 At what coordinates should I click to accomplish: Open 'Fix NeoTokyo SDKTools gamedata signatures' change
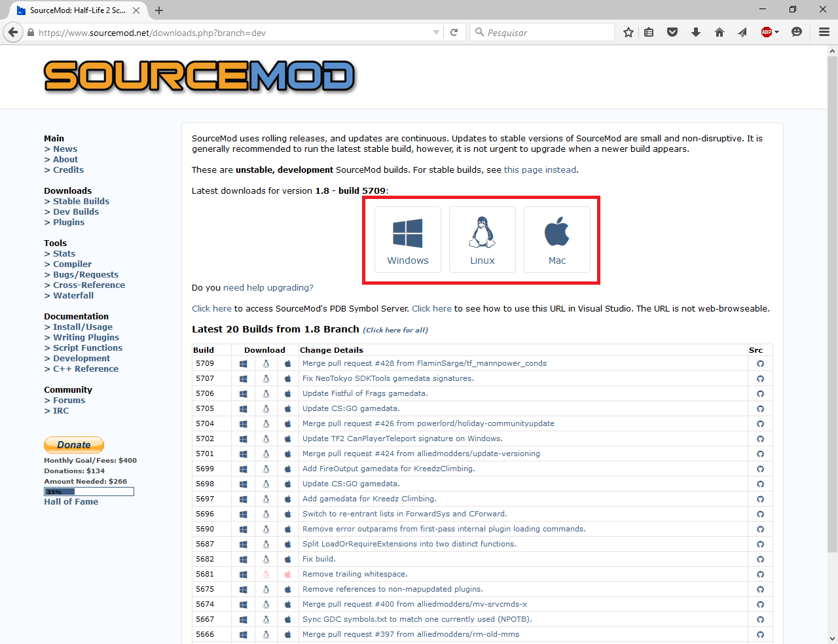click(x=388, y=379)
